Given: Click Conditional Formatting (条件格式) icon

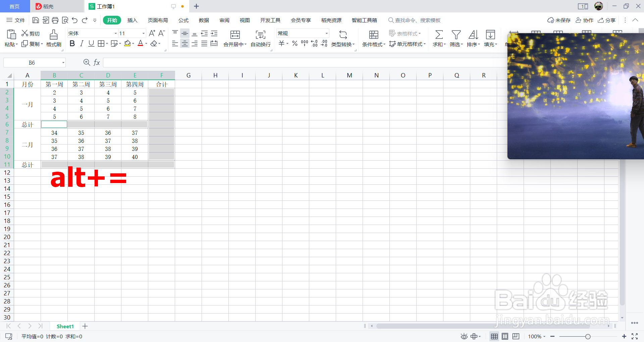Looking at the screenshot, I should [x=374, y=35].
